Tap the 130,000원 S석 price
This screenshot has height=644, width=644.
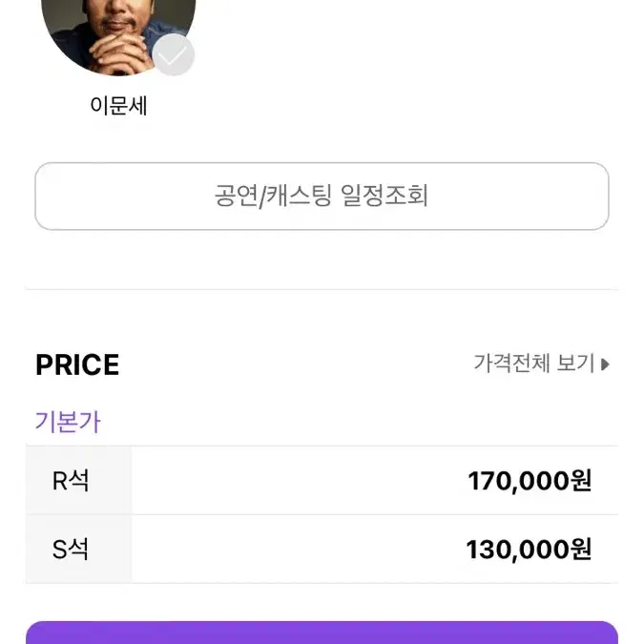click(x=529, y=550)
